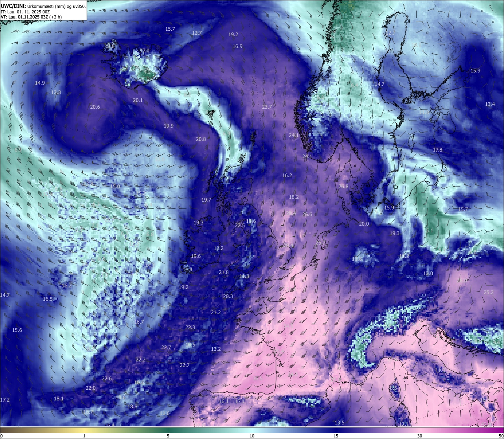Click the 20.1 value south of Iceland
504x439 pixels.
138,100
